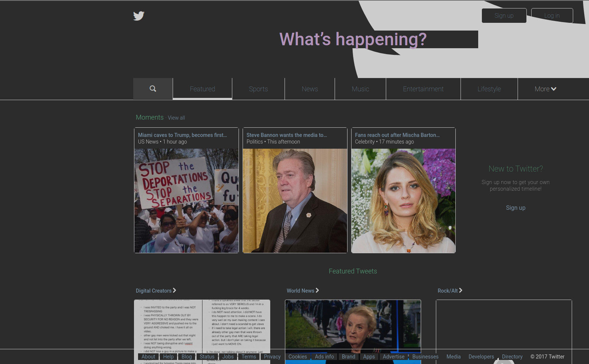589x364 pixels.
Task: Open the Mischa Barton moment title
Action: tap(397, 135)
